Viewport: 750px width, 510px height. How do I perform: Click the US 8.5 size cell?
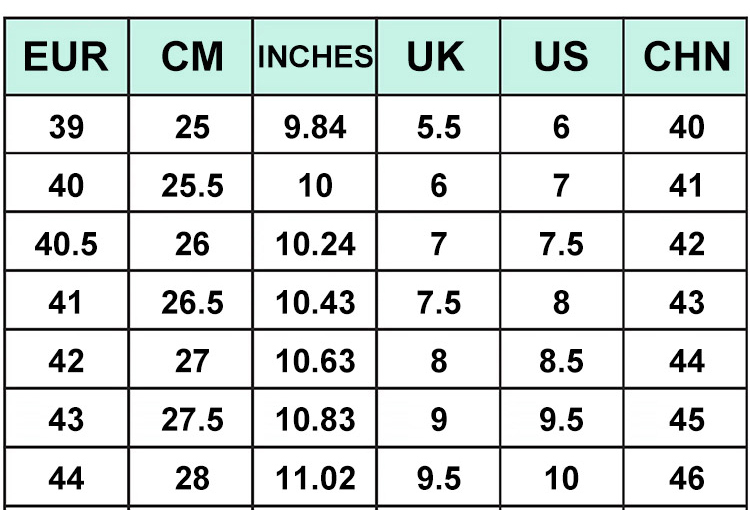(x=561, y=361)
